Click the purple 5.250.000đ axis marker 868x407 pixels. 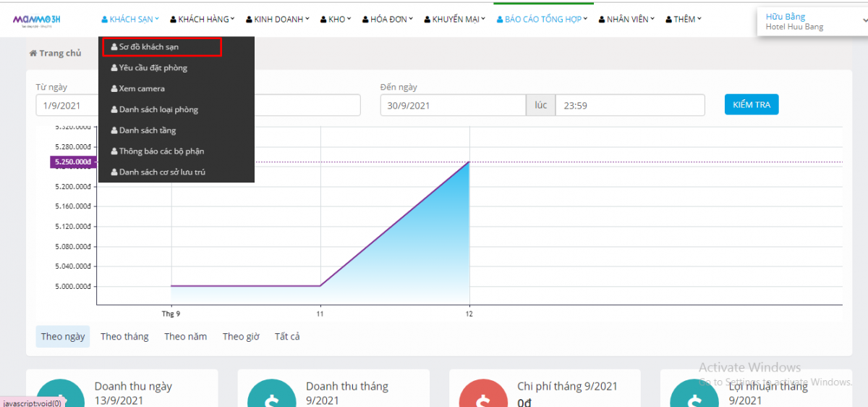pos(72,162)
